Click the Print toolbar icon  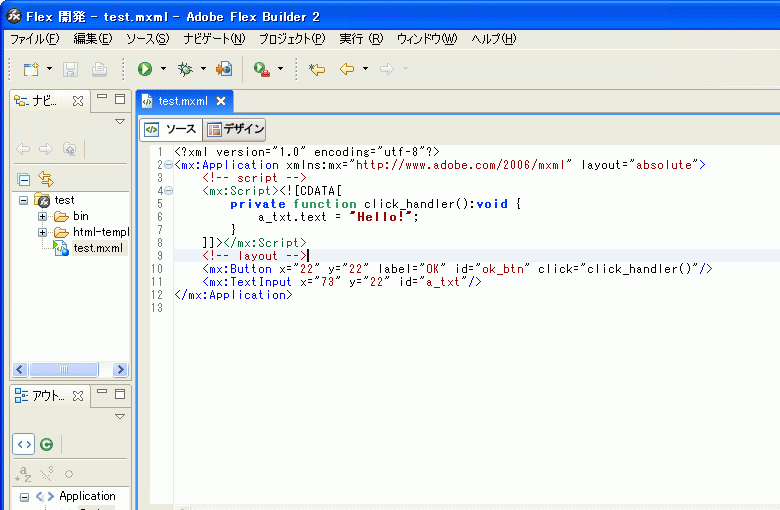99,69
